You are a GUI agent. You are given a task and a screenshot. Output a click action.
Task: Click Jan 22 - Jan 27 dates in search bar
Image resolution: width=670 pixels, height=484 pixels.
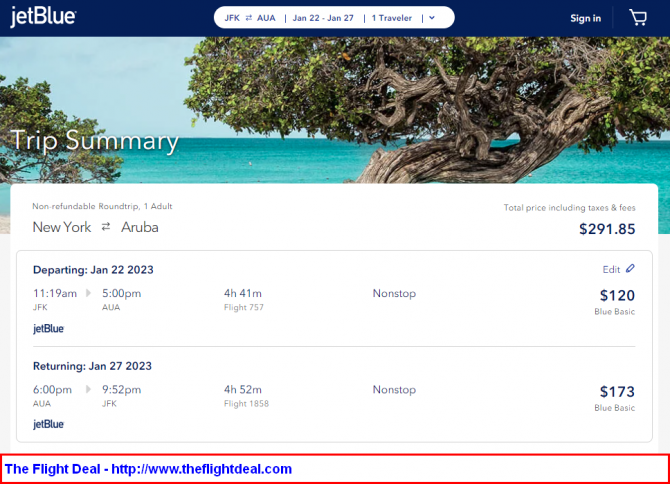tap(323, 18)
